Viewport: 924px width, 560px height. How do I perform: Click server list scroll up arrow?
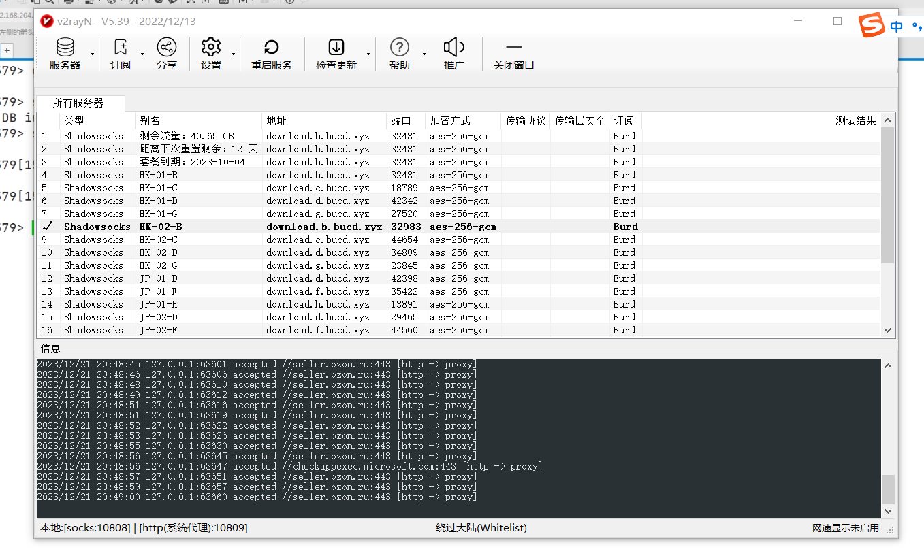[x=887, y=120]
